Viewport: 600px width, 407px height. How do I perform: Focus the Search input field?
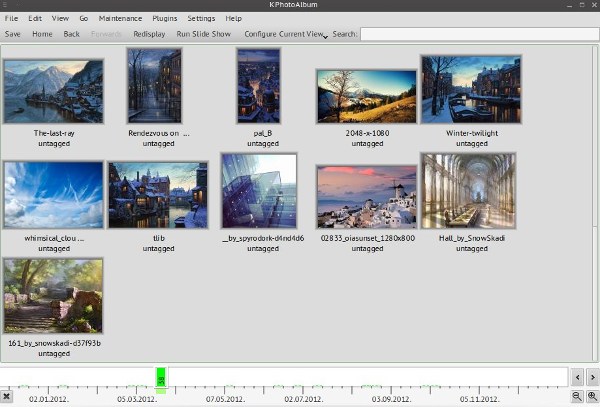[480, 34]
